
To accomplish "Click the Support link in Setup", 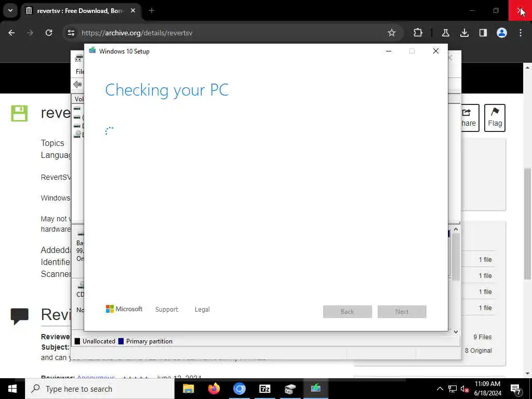I will [167, 310].
